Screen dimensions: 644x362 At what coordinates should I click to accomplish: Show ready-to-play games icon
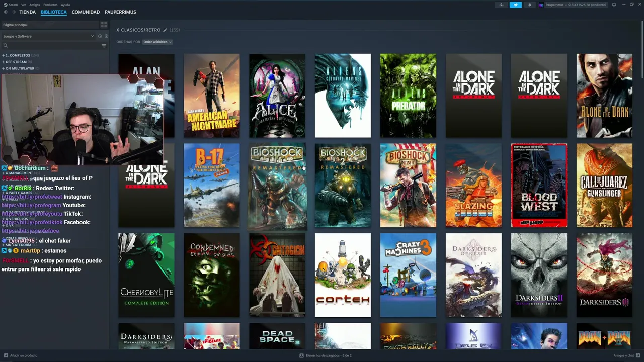coord(106,36)
